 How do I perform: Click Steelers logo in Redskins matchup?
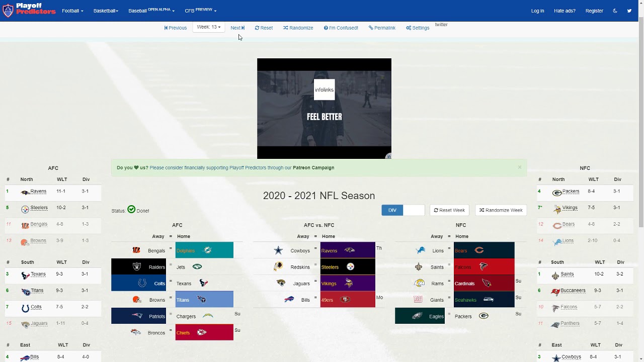(351, 267)
